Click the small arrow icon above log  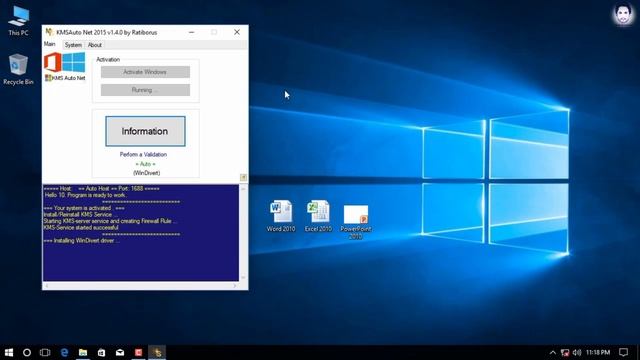tap(243, 177)
